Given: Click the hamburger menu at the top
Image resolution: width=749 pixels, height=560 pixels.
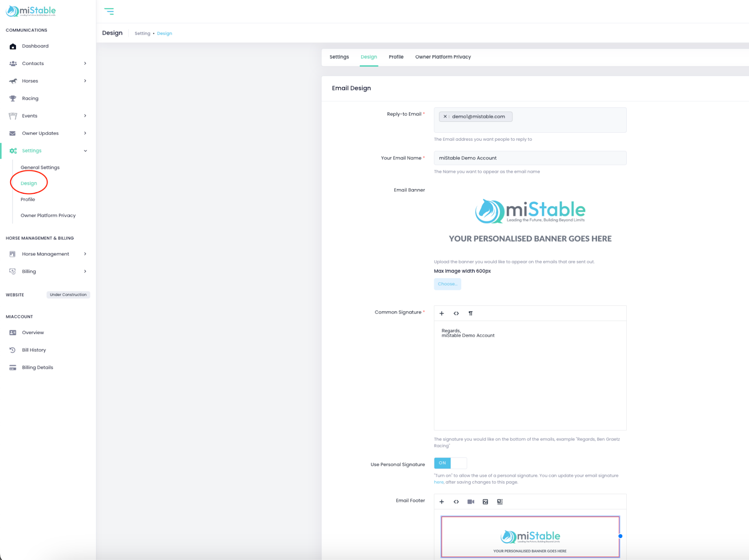Looking at the screenshot, I should (x=109, y=11).
